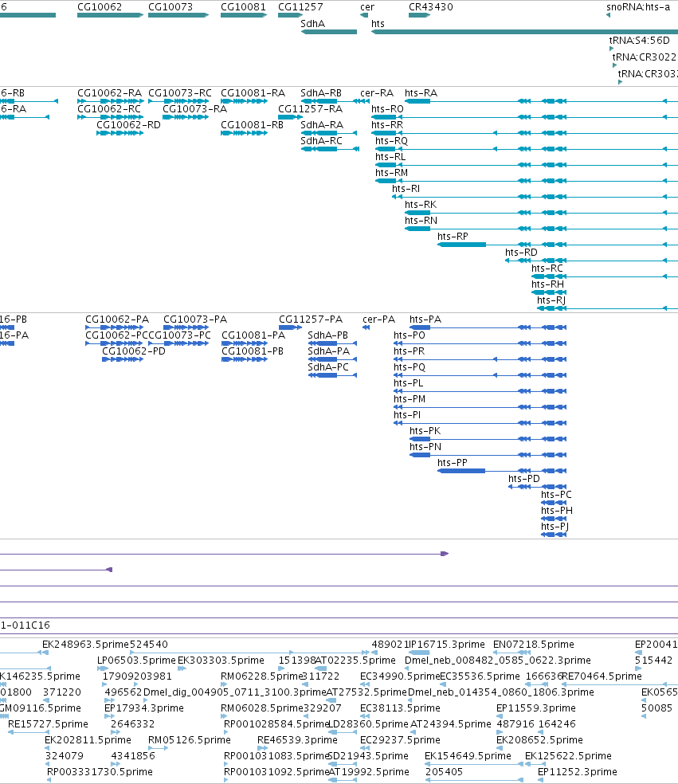This screenshot has height=784, width=678.
Task: Click the RM05126.5prime EST label
Action: tap(190, 740)
